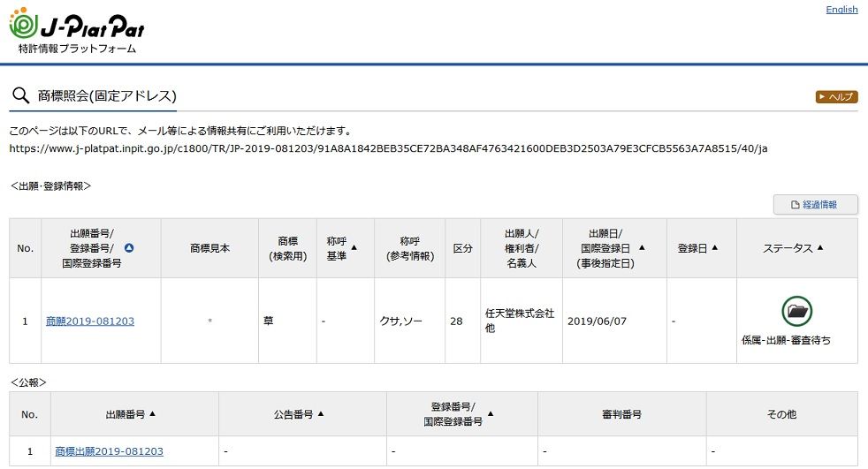Sort by 出願日 arrow
This screenshot has width=868, height=469.
(642, 248)
